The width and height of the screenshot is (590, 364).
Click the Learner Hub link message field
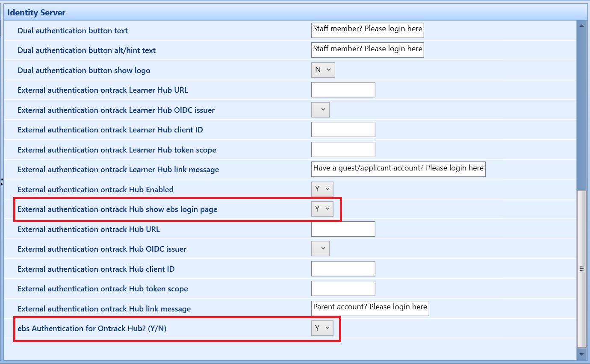(398, 169)
